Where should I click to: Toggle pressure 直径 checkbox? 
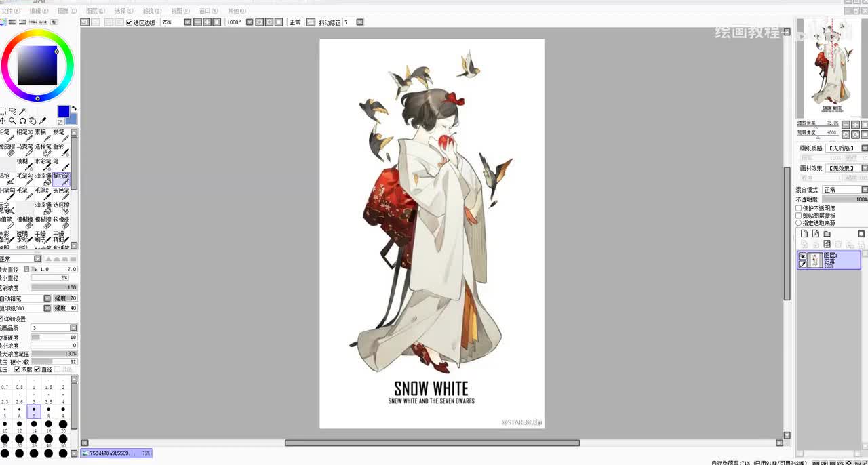[x=37, y=369]
